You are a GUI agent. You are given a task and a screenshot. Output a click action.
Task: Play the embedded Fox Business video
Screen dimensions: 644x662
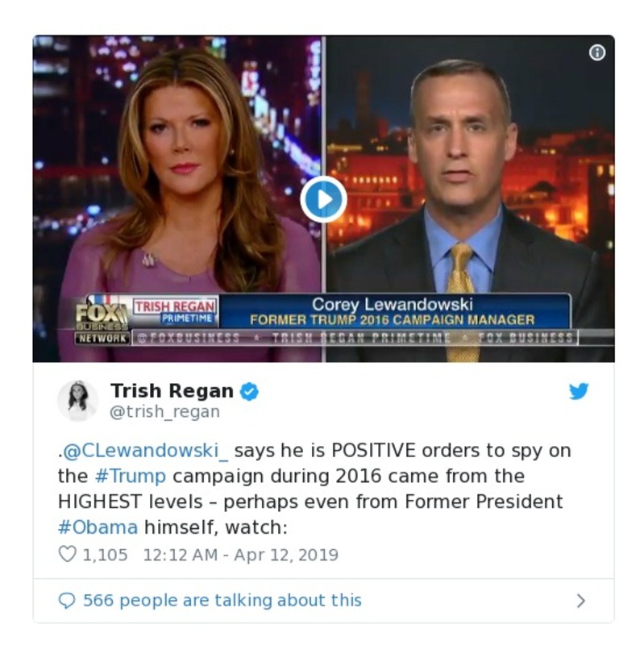point(323,199)
